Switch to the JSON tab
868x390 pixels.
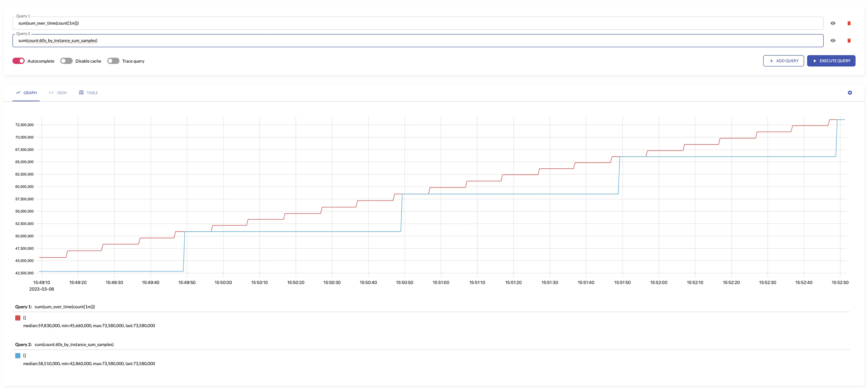[61, 93]
